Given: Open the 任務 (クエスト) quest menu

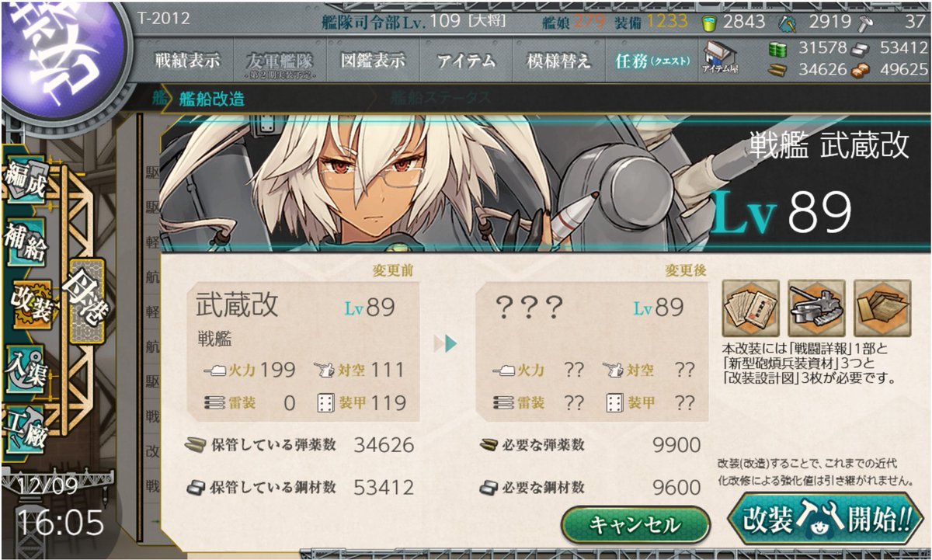Looking at the screenshot, I should tap(652, 61).
